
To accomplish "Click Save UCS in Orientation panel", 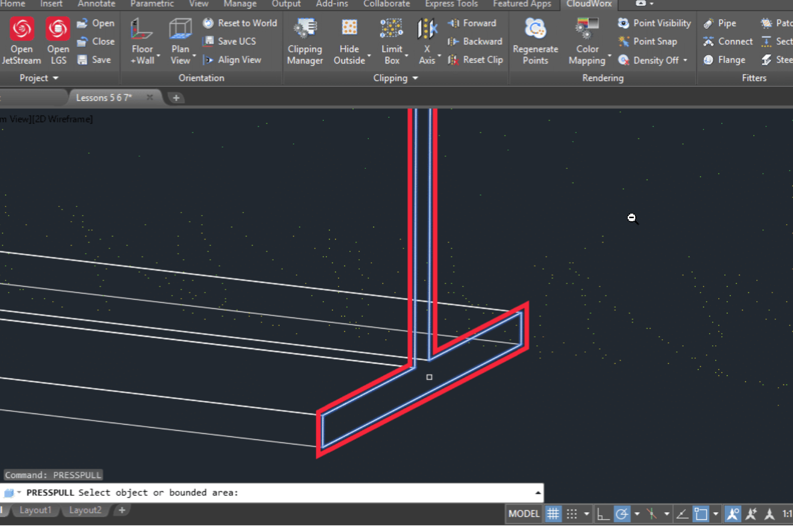I will coord(229,41).
